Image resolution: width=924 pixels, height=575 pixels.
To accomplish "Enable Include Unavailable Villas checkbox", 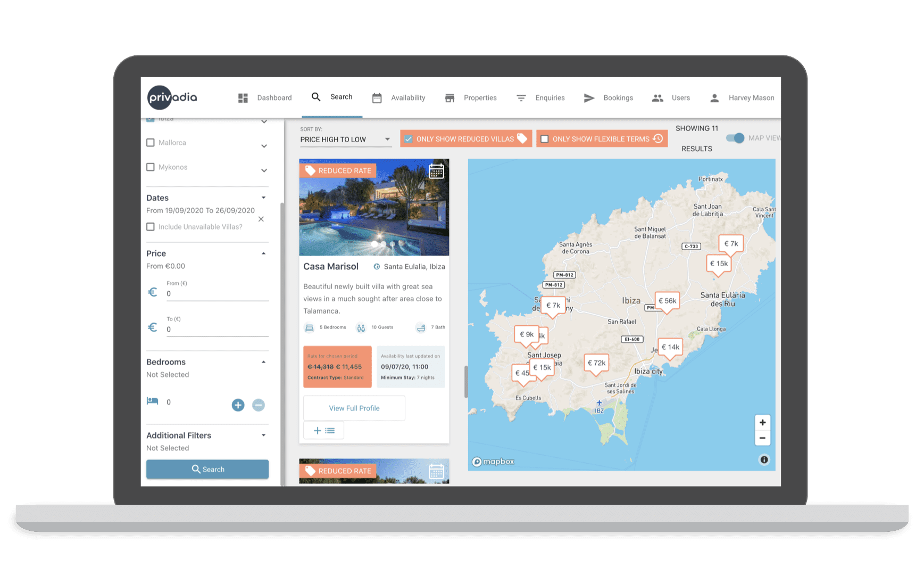I will [151, 227].
